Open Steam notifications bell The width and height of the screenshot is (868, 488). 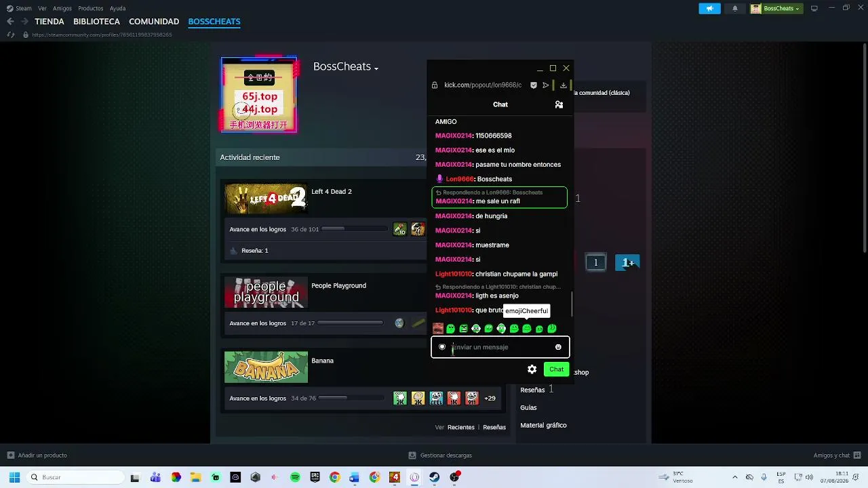(735, 8)
